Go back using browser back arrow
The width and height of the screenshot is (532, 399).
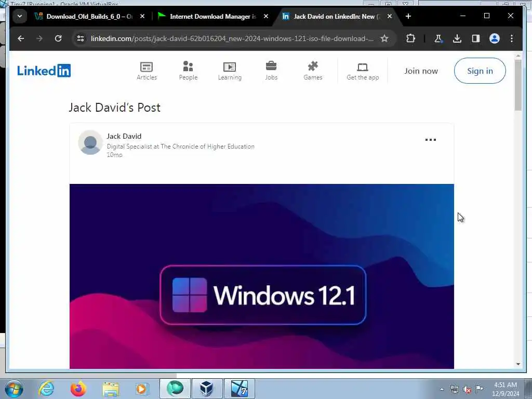pos(21,38)
